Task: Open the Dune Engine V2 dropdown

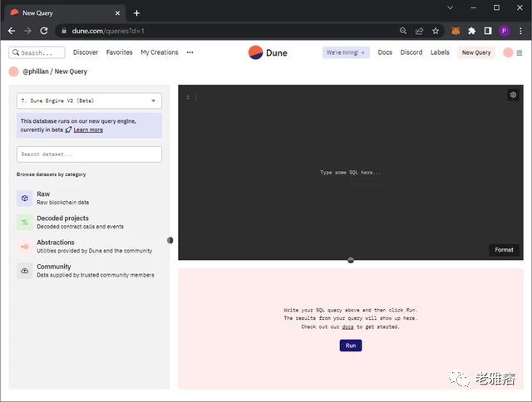Action: pyautogui.click(x=89, y=100)
